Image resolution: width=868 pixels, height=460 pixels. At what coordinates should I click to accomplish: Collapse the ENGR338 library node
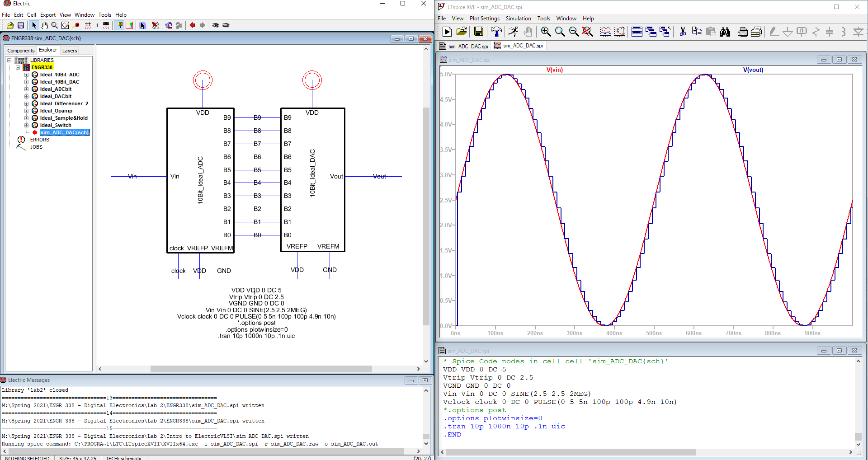(18, 67)
